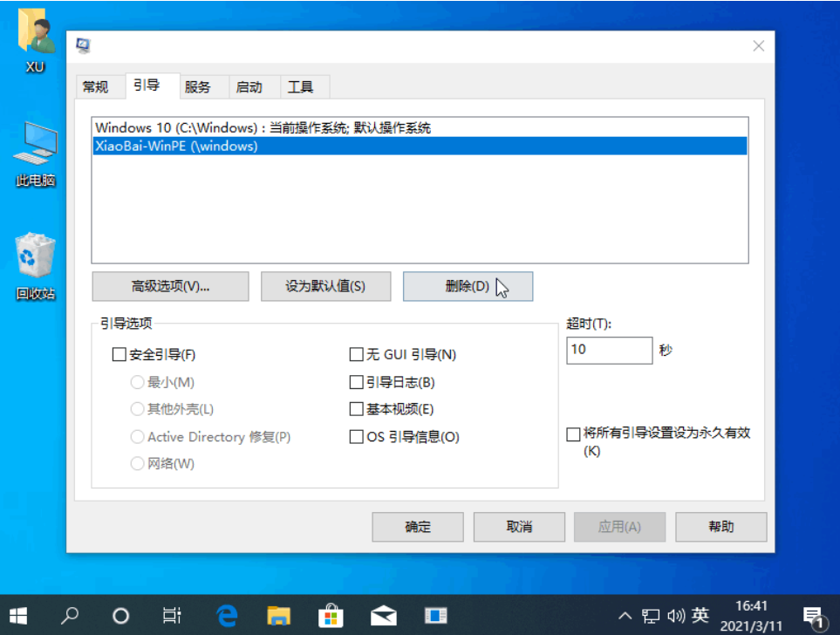Select the 最小 radio button
The height and width of the screenshot is (635, 840).
click(137, 382)
